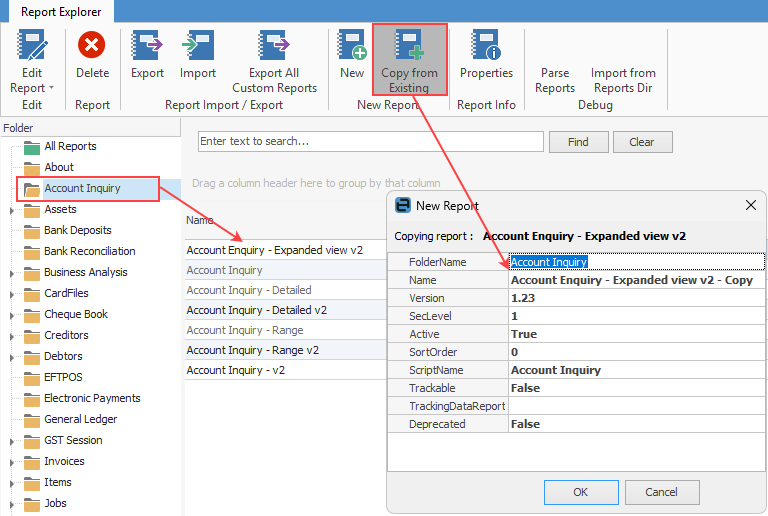Click the Name column header
Screen dimensions: 768x516
click(x=286, y=221)
